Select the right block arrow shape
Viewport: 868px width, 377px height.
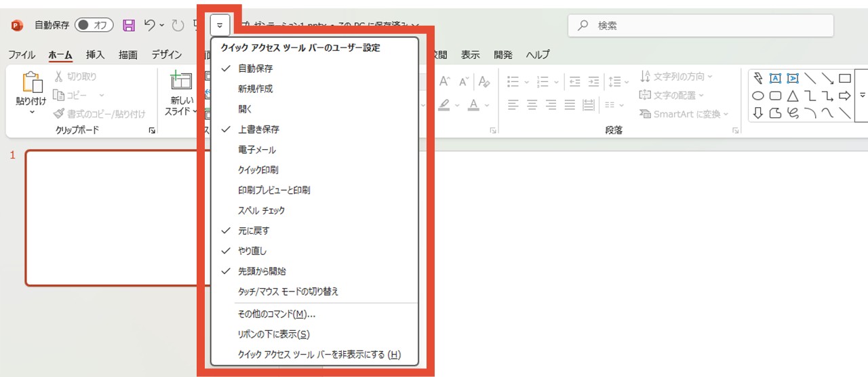coord(844,96)
